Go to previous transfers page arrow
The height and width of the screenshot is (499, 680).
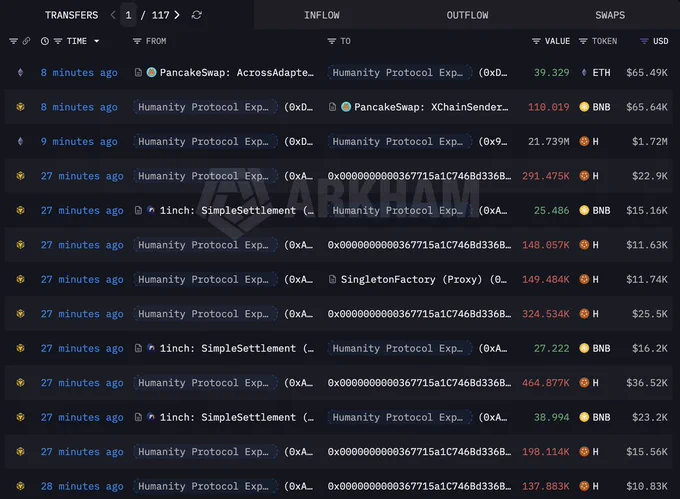click(113, 15)
